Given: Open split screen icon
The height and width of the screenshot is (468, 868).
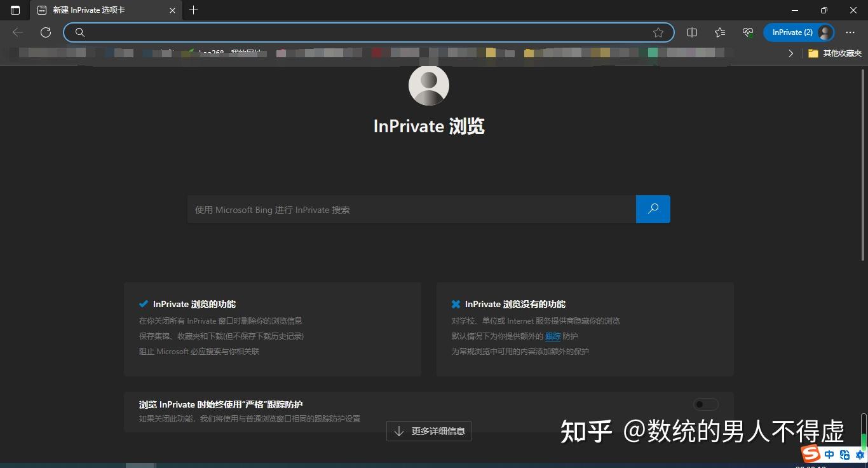Looking at the screenshot, I should pos(692,32).
